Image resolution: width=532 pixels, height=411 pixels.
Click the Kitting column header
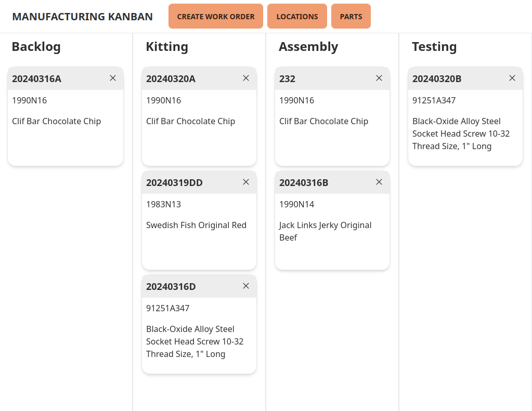[167, 46]
